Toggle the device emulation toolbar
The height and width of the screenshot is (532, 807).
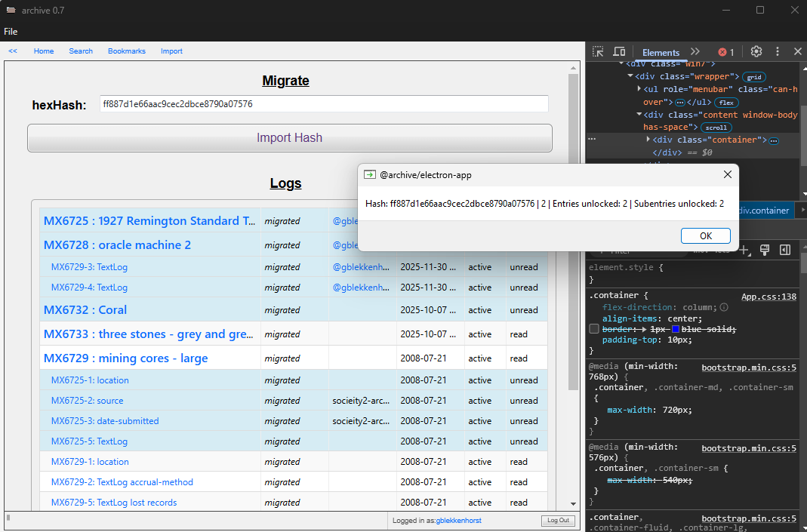pos(619,51)
